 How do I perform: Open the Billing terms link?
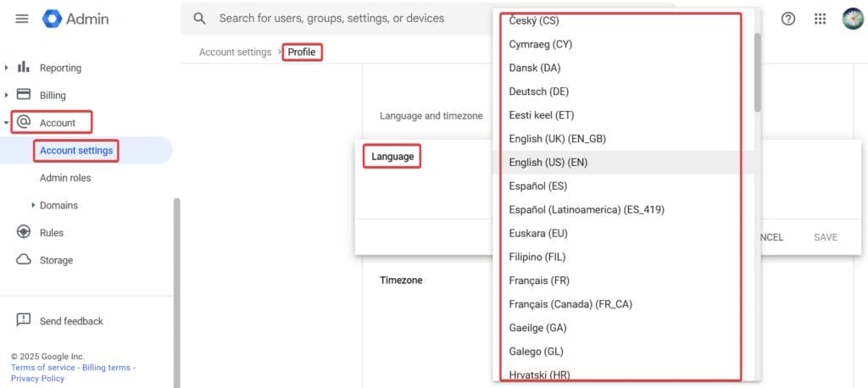(x=106, y=368)
